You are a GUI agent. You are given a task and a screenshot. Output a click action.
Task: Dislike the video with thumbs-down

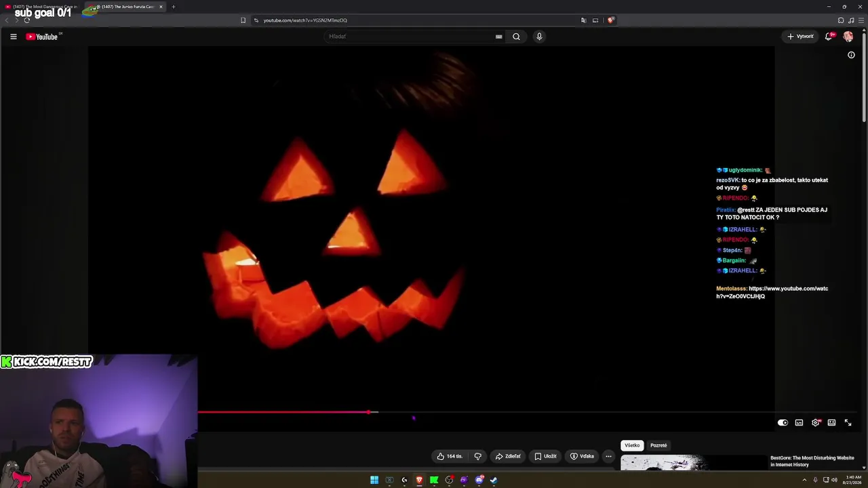(x=478, y=456)
